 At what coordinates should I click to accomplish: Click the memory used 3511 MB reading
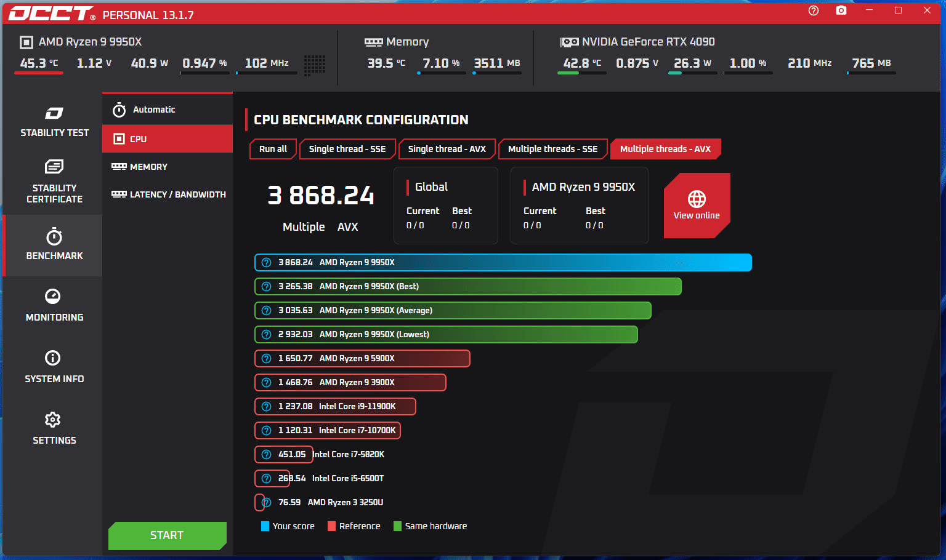[x=497, y=63]
